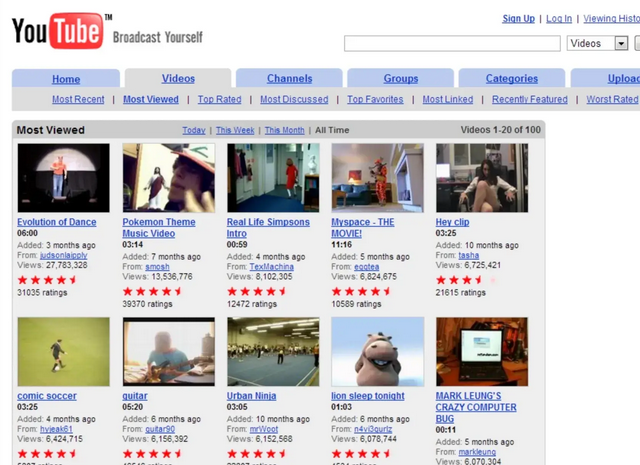Image resolution: width=640 pixels, height=465 pixels.
Task: Open Real Life Simpsons Intro thumbnail
Action: 273,178
